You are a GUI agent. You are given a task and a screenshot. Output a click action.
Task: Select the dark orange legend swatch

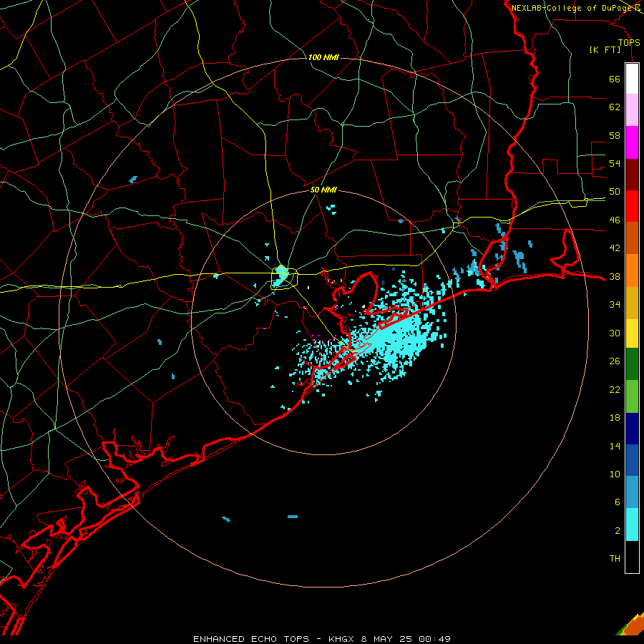pos(632,238)
